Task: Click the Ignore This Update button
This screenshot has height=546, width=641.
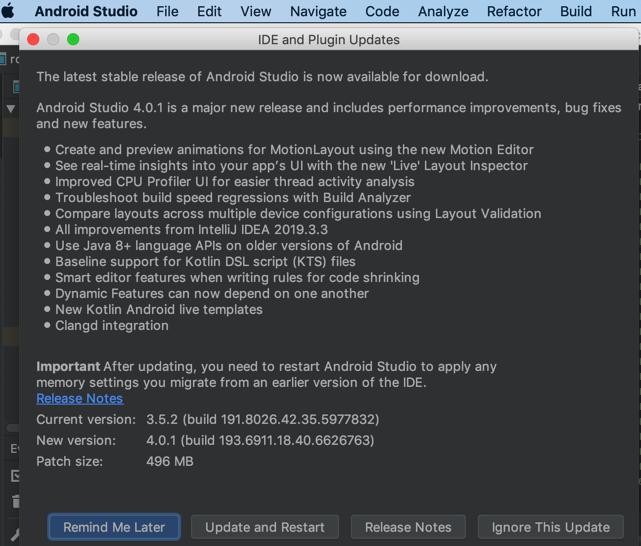Action: pos(551,527)
